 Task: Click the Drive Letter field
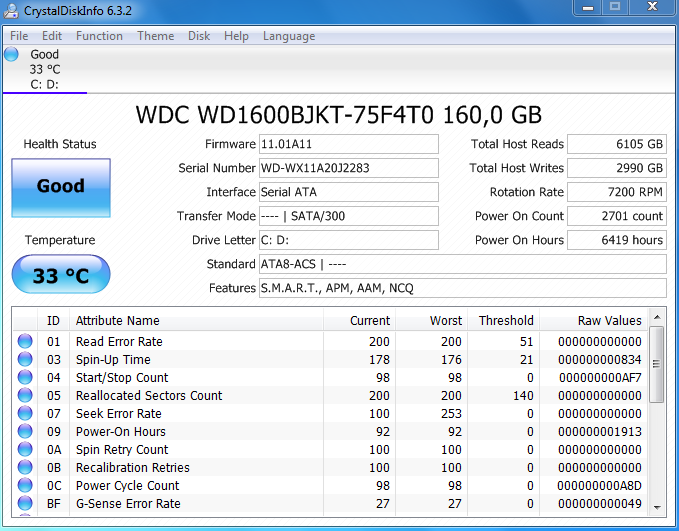(349, 240)
